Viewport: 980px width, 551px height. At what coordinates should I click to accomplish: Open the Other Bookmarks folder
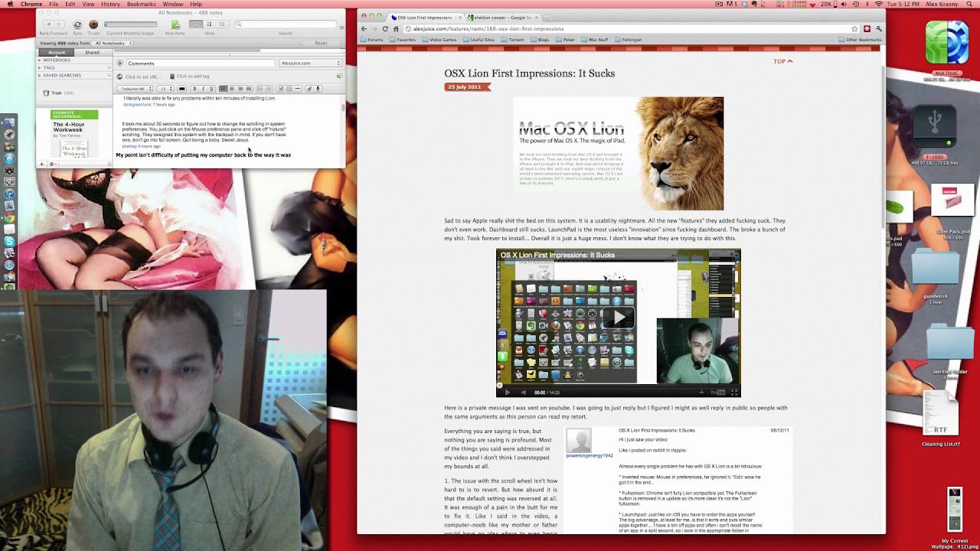click(x=860, y=40)
